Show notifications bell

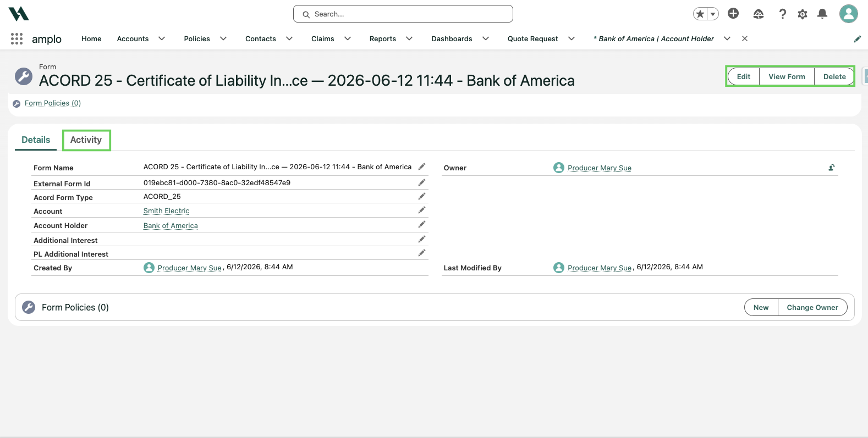coord(822,14)
